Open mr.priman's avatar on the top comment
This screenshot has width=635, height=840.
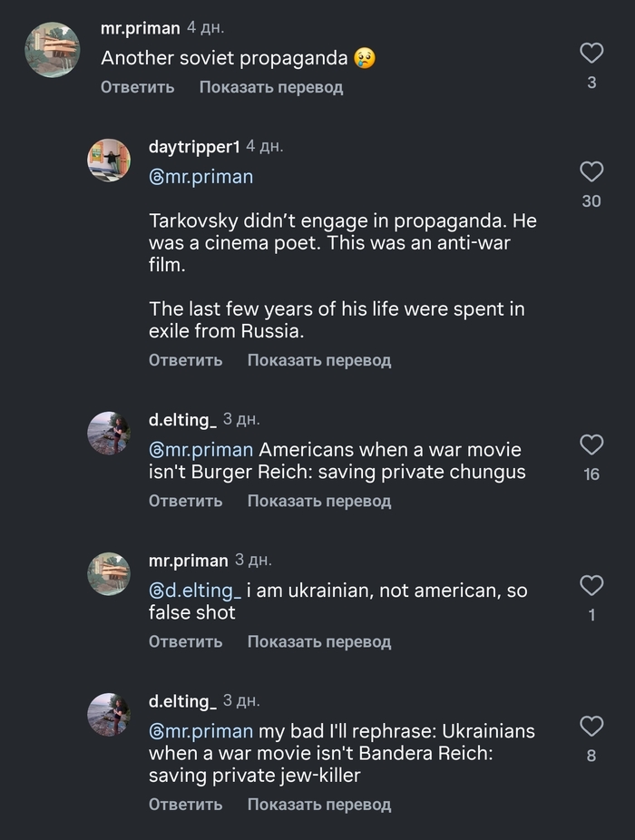pyautogui.click(x=52, y=49)
